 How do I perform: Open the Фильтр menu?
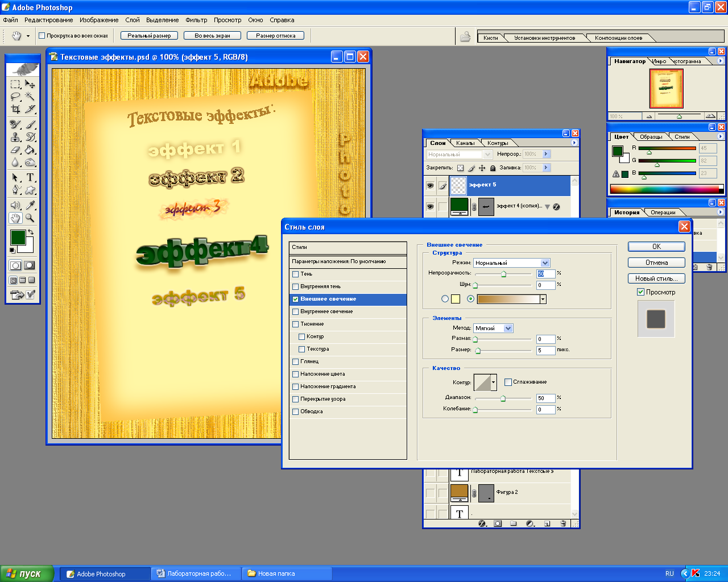(196, 20)
